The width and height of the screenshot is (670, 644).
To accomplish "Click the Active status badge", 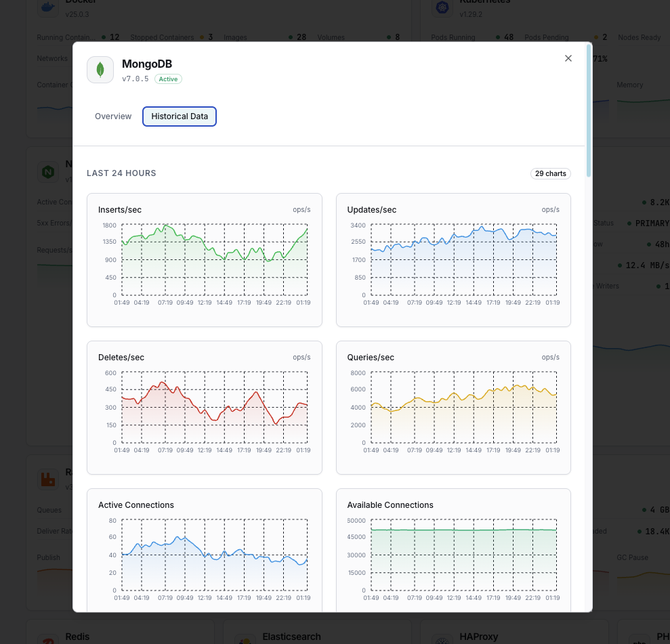I will (168, 79).
